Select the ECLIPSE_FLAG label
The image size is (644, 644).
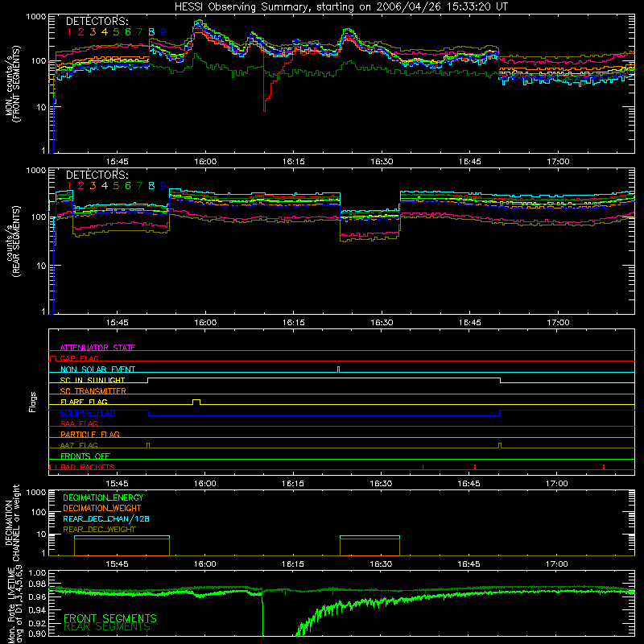[x=88, y=413]
